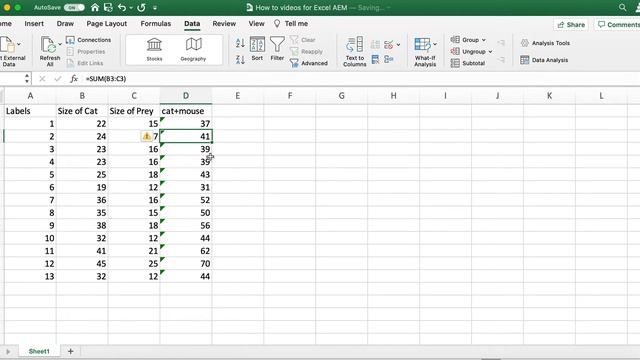Click the Share button
This screenshot has width=640, height=360.
[571, 24]
